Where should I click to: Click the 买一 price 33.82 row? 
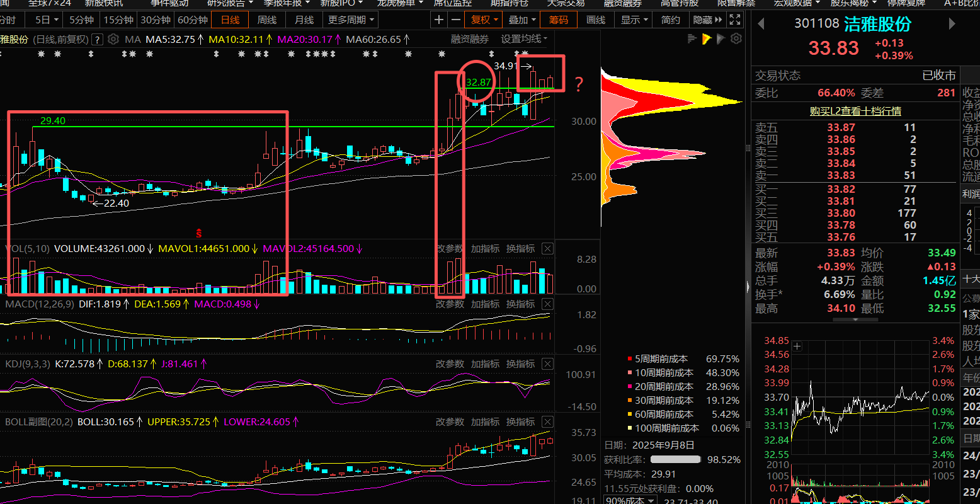coord(855,189)
